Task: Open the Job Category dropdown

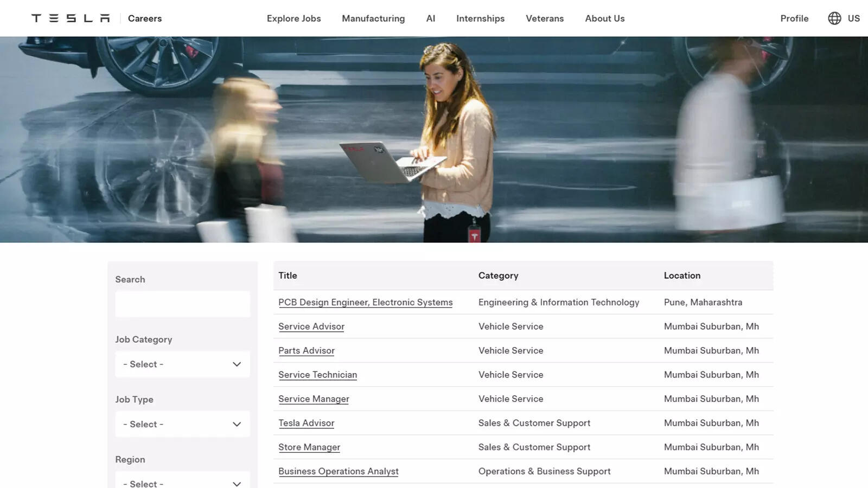Action: click(x=182, y=364)
